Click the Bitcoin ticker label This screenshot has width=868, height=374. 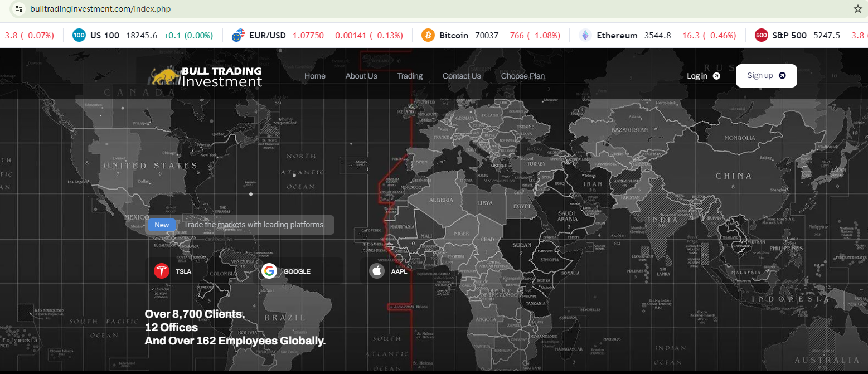pyautogui.click(x=454, y=35)
